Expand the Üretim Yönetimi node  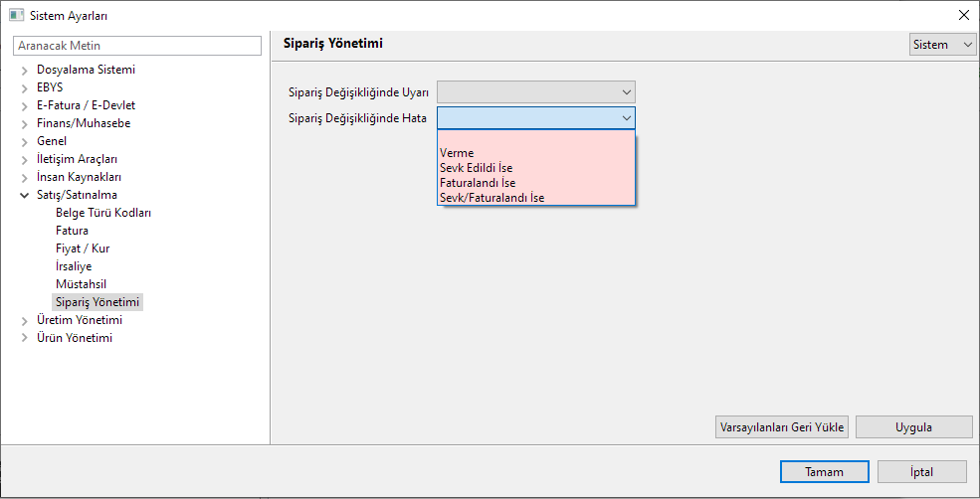[x=24, y=321]
